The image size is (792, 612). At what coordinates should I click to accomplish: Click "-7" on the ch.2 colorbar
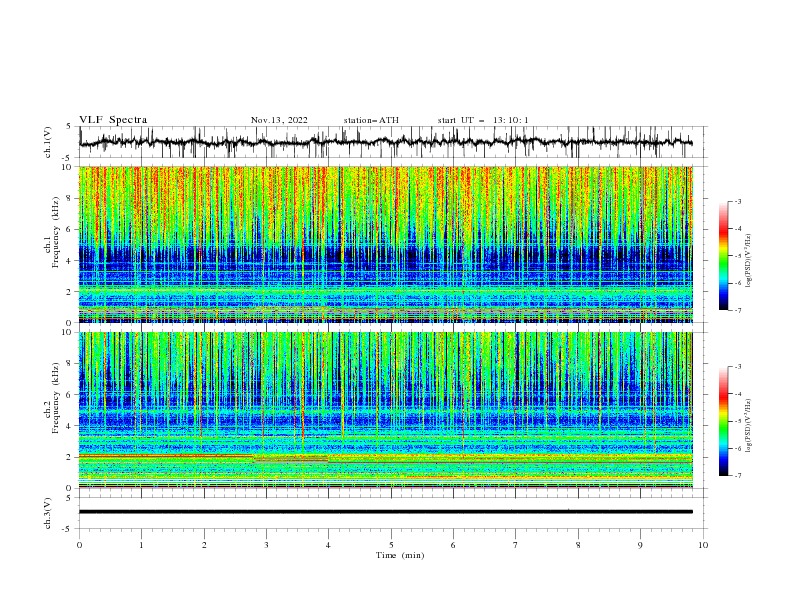coord(737,476)
